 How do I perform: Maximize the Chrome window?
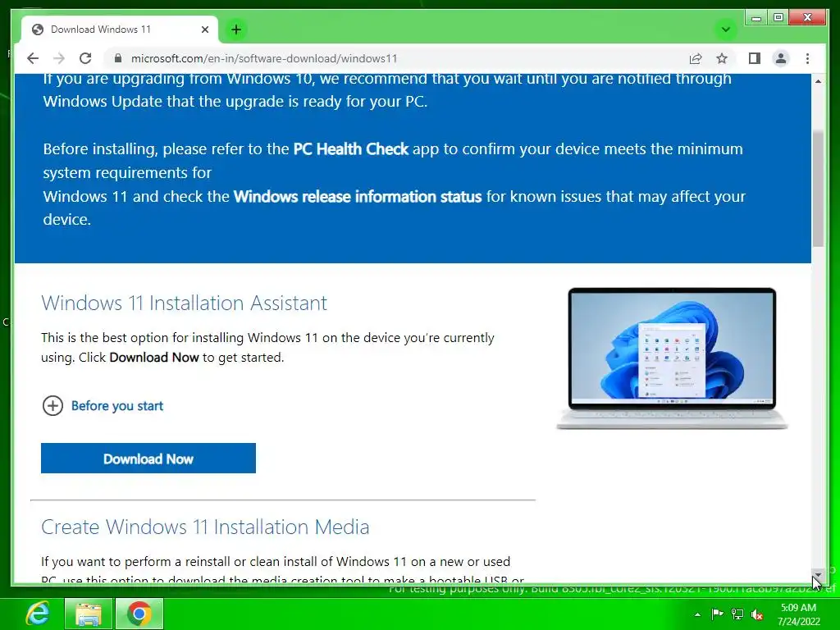tap(778, 17)
